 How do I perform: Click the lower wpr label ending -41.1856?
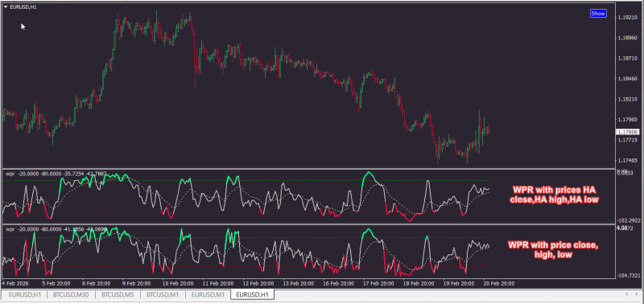tap(56, 229)
